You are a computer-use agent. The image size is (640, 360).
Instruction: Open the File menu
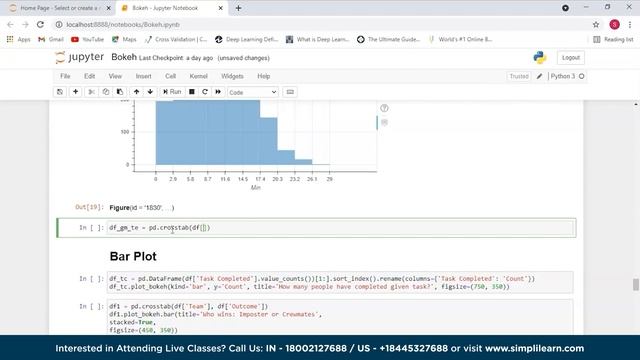[65, 76]
